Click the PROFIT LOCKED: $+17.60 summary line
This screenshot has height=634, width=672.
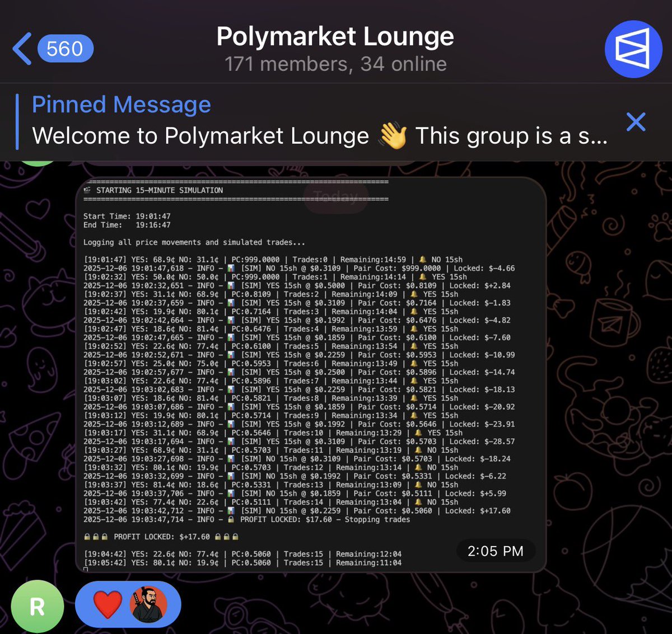[161, 537]
